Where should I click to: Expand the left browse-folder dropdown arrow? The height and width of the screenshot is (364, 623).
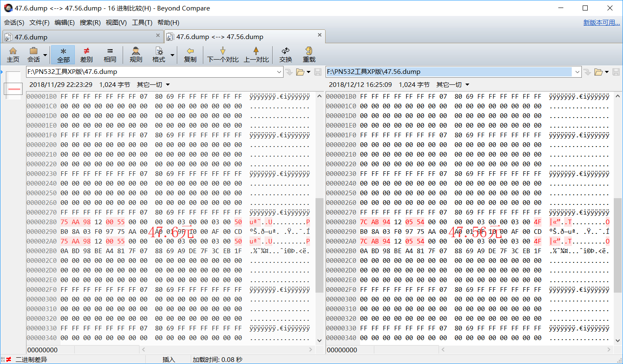pos(308,72)
